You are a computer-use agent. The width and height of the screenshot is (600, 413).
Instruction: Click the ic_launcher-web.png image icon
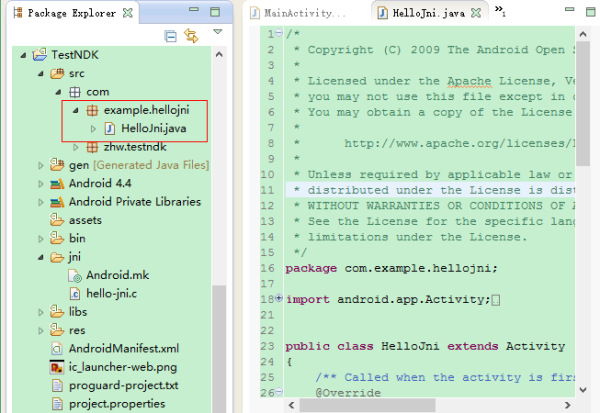(x=57, y=367)
